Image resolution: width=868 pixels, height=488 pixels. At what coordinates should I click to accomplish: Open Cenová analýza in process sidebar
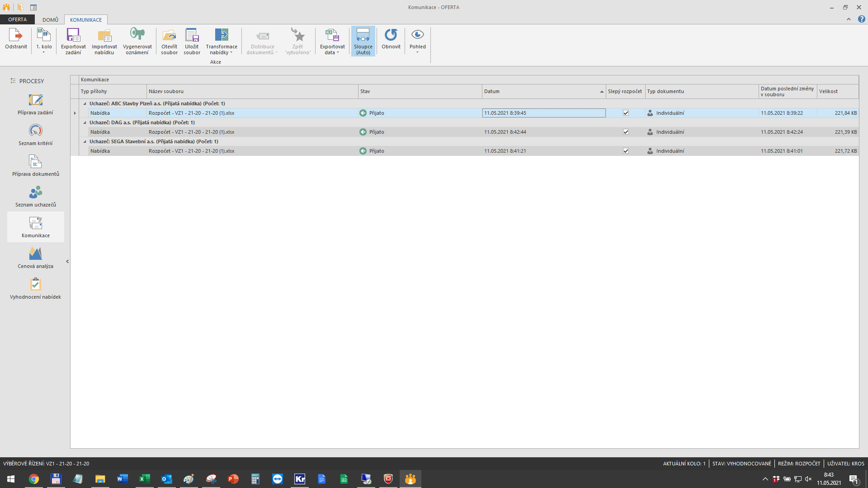coord(36,254)
